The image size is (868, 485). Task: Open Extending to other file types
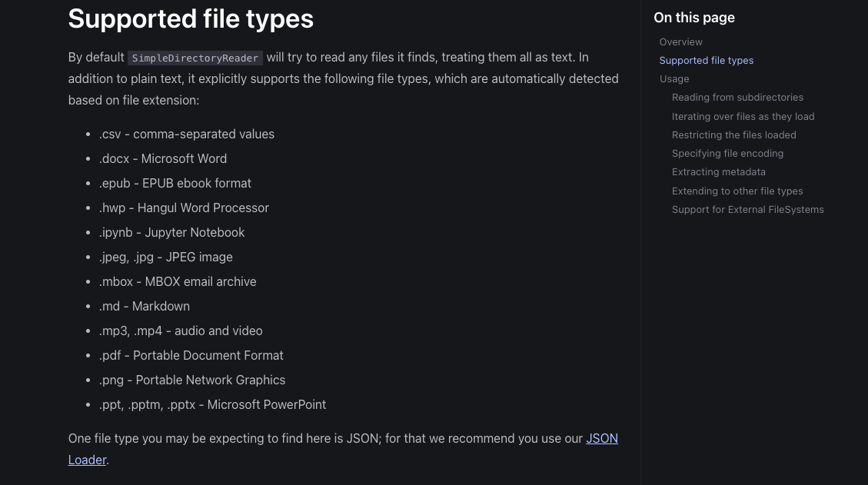(737, 191)
